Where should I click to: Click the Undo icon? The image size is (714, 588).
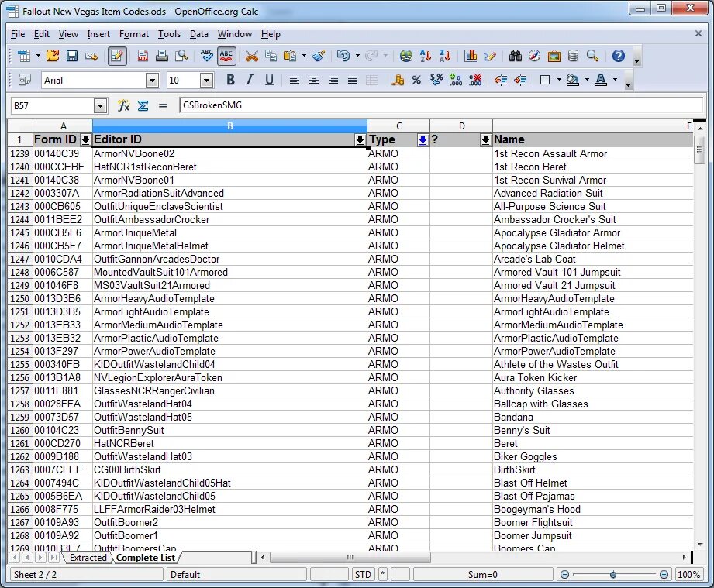point(343,56)
